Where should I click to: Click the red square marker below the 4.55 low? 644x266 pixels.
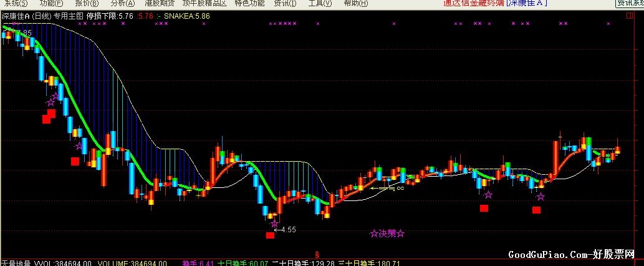270,235
